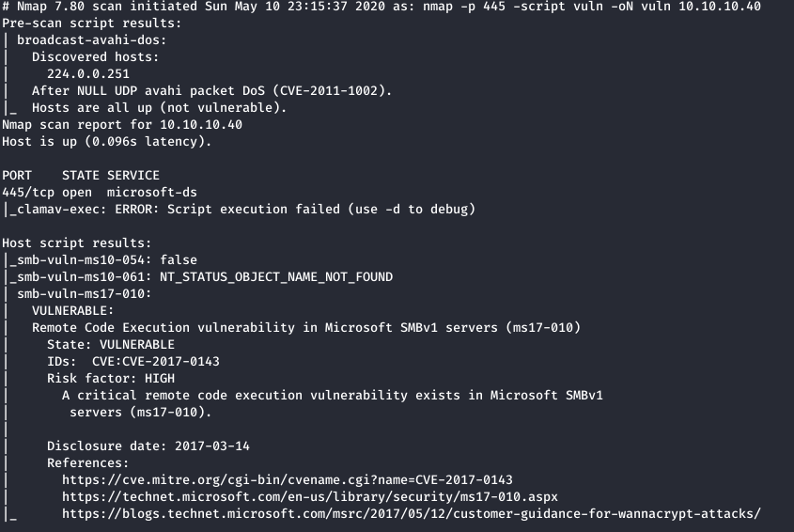Click the "PORT STATE SERVICE" column header
The height and width of the screenshot is (532, 794).
(81, 175)
